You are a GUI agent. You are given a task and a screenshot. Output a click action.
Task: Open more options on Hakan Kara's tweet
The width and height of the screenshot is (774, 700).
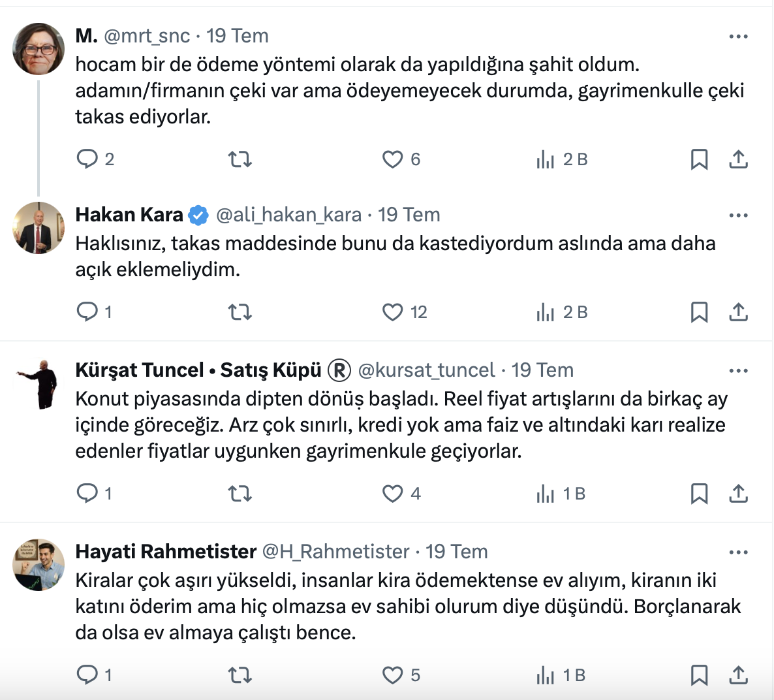[738, 215]
